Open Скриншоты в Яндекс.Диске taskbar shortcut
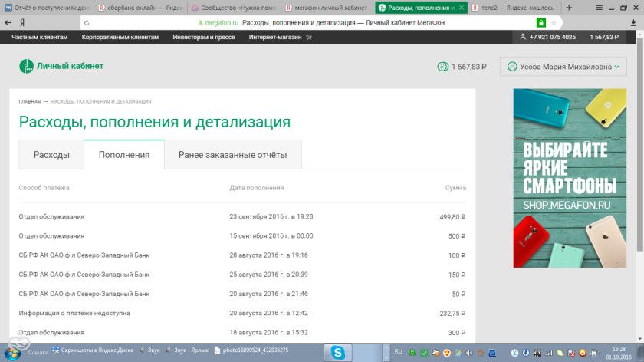The image size is (644, 362). 93,350
